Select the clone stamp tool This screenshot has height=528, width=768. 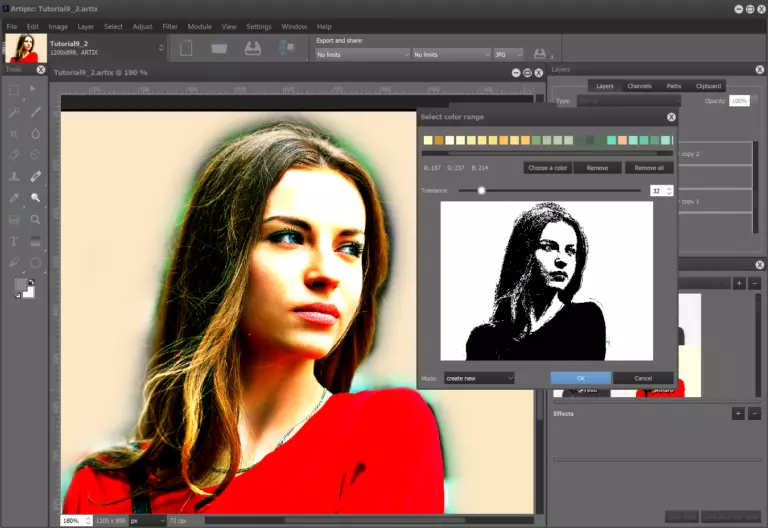point(14,176)
